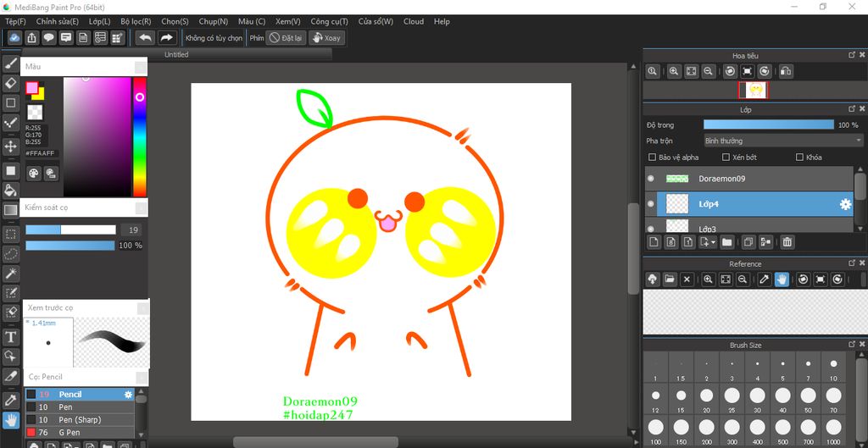Click the Đặt lại reset button

pos(287,38)
